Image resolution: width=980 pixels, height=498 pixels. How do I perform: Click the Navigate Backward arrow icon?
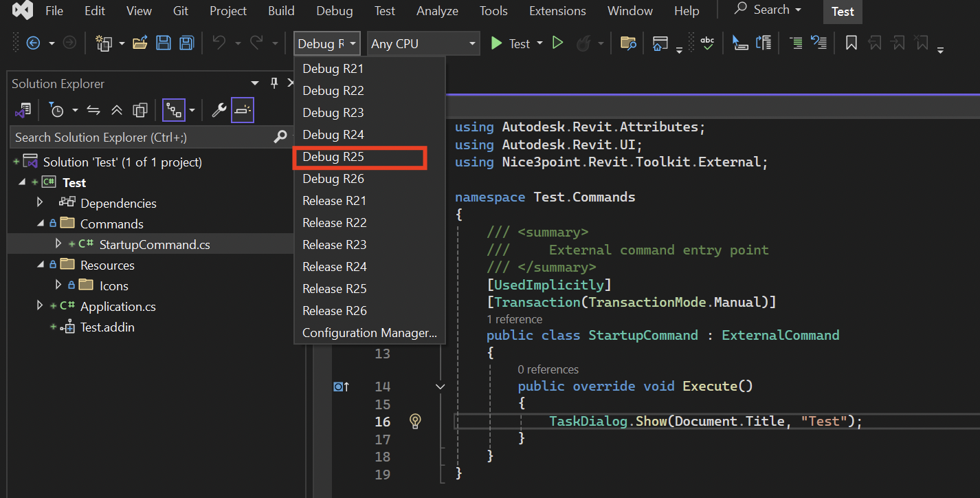(x=33, y=43)
